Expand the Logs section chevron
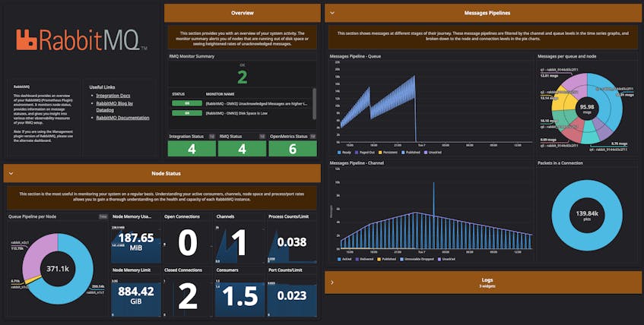 [x=332, y=282]
